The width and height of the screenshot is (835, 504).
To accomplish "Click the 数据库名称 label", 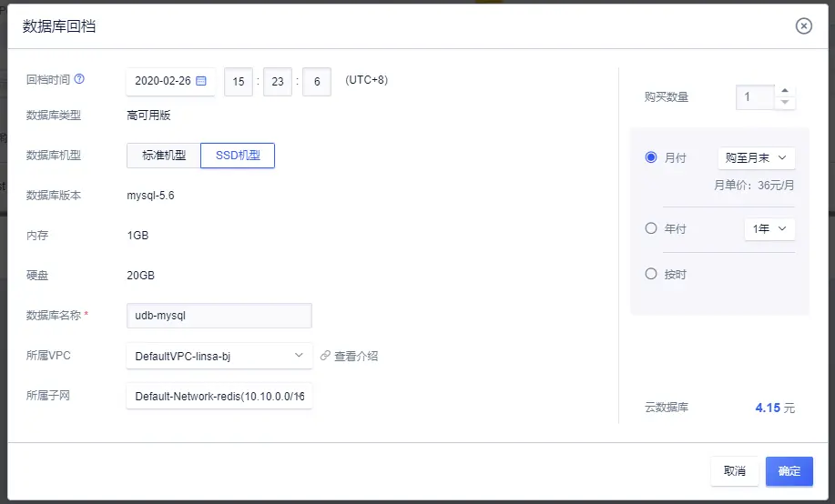I will click(x=53, y=315).
